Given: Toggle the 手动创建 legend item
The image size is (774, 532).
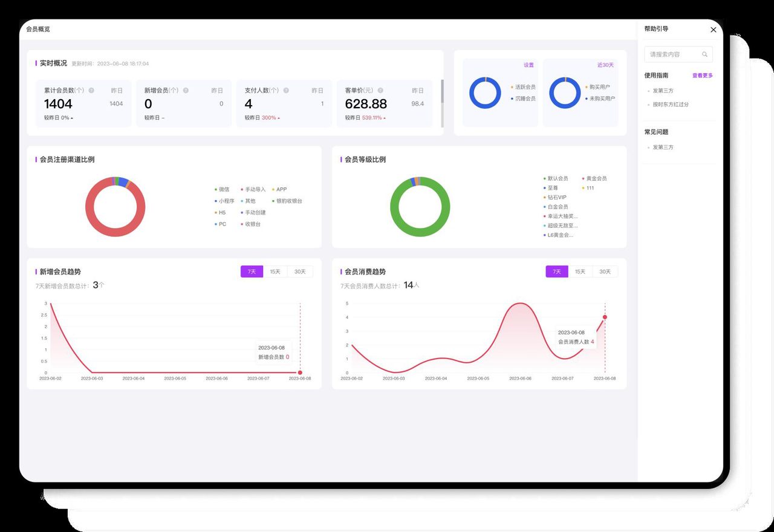Looking at the screenshot, I should tap(253, 212).
